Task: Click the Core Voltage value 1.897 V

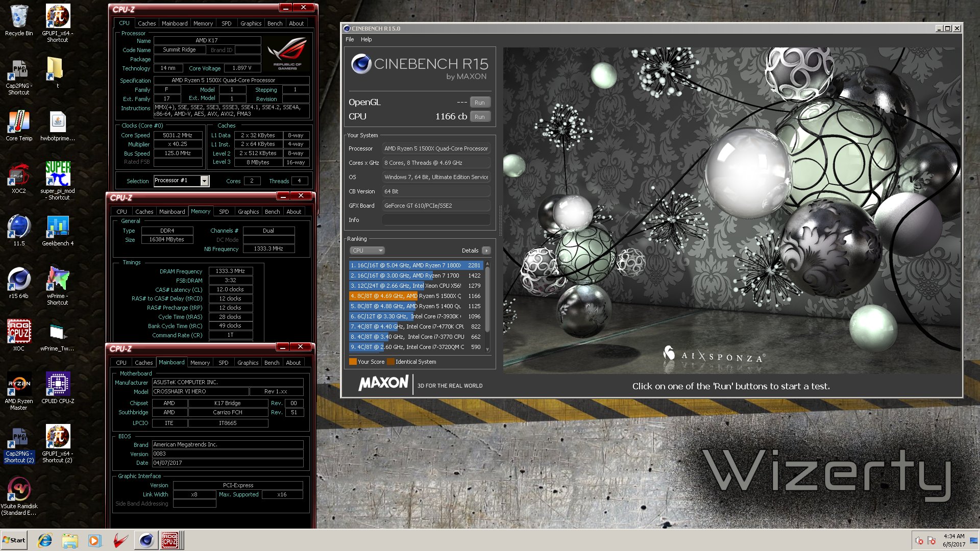Action: coord(242,68)
